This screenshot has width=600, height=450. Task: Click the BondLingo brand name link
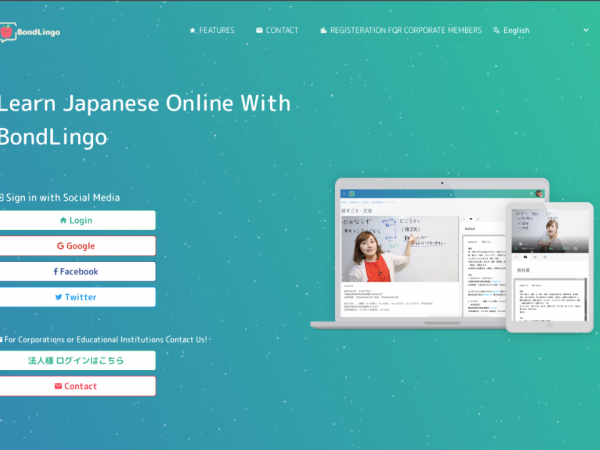(x=36, y=32)
